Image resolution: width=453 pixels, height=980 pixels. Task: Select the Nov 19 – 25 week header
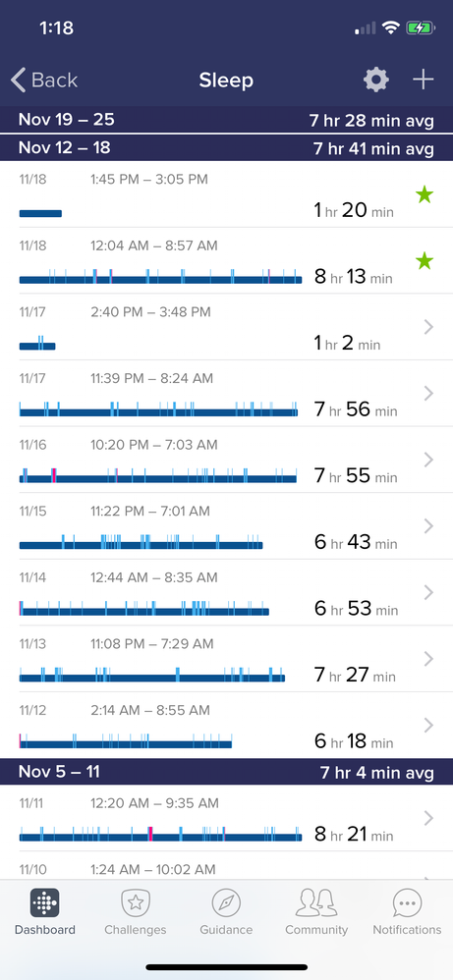226,120
